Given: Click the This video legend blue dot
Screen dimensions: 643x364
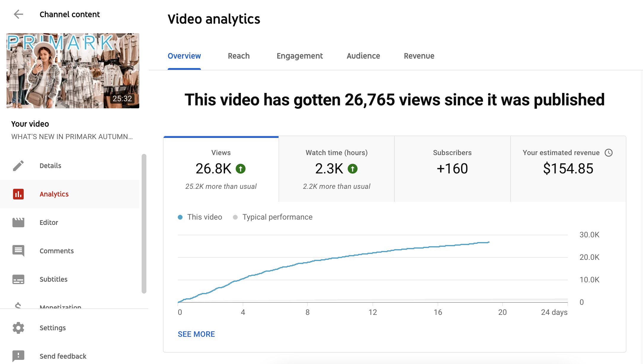Looking at the screenshot, I should (180, 217).
